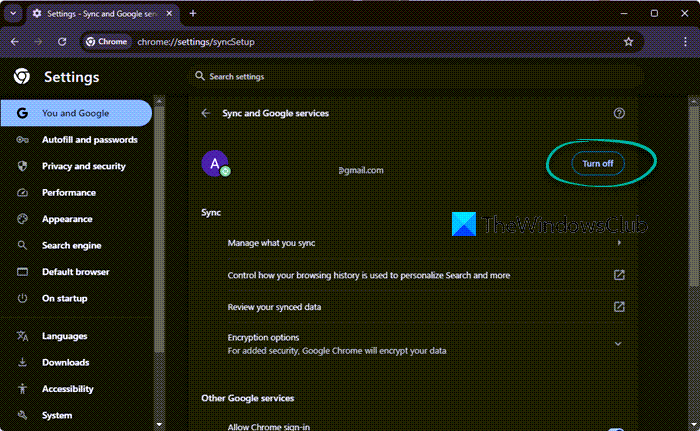Click back arrow beside Sync and Google services
This screenshot has height=431, width=700.
pos(205,113)
